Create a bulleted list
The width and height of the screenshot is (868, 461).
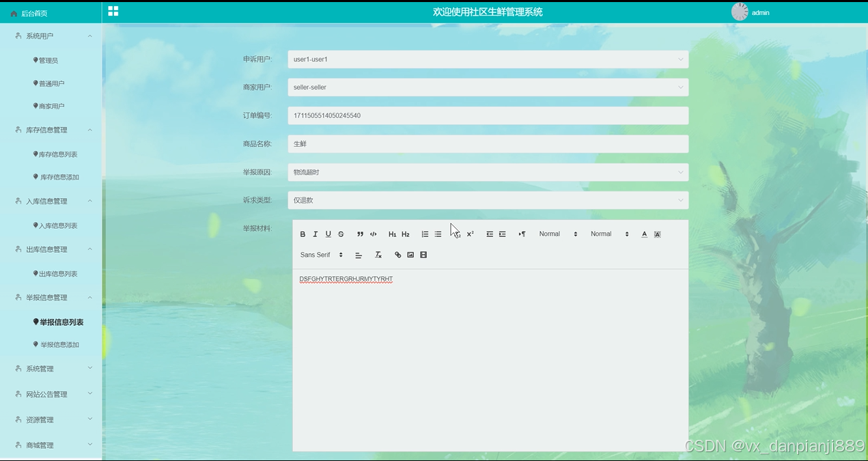click(x=438, y=234)
